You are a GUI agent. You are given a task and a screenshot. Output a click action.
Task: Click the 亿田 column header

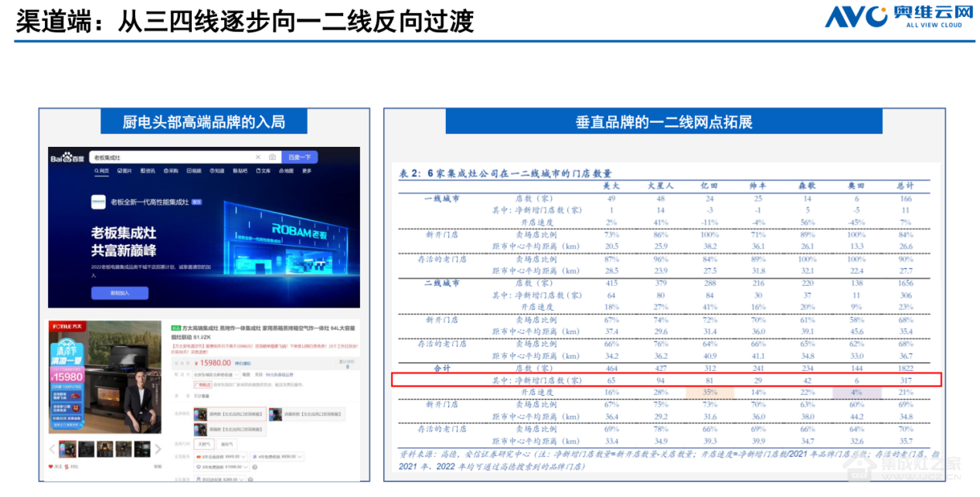[709, 186]
